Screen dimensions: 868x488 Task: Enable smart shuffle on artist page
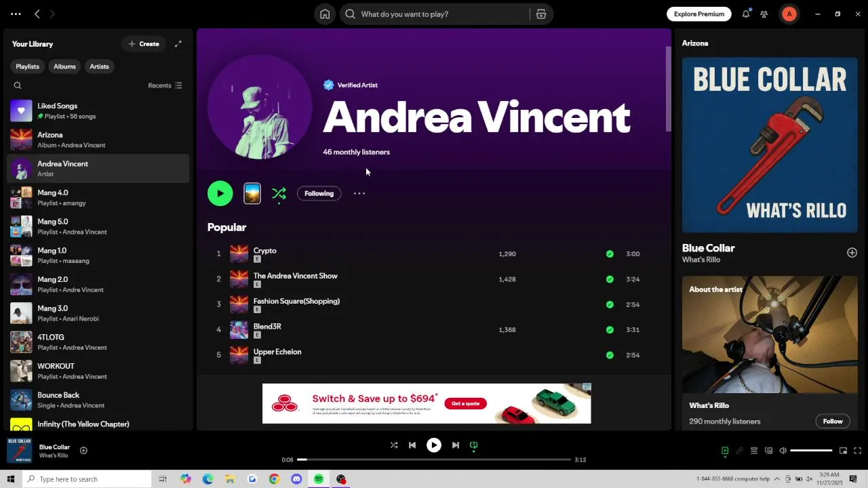click(279, 194)
